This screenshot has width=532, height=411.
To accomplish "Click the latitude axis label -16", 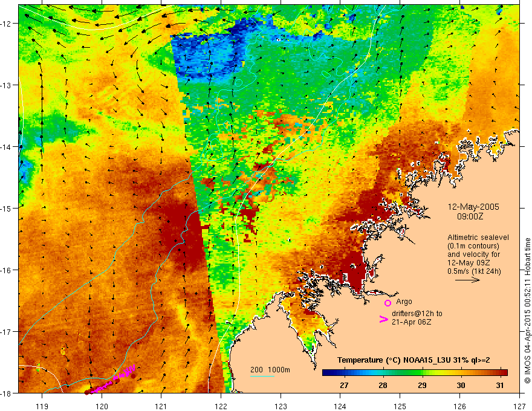I will click(6, 270).
